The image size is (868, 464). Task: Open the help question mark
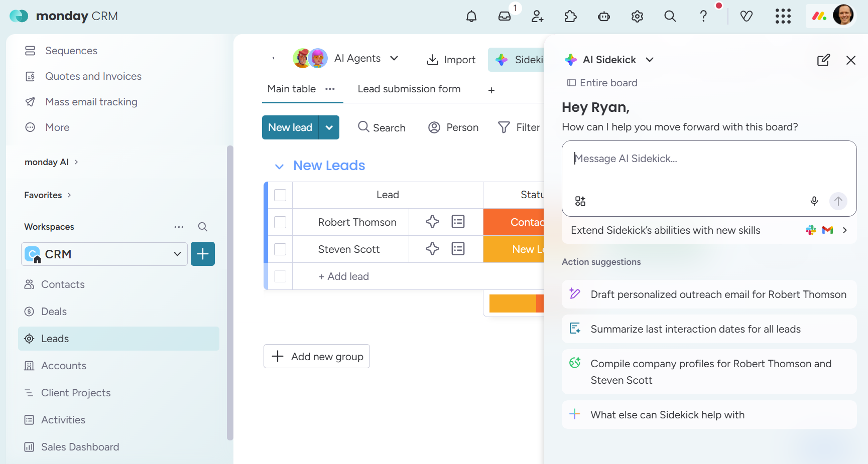click(703, 17)
